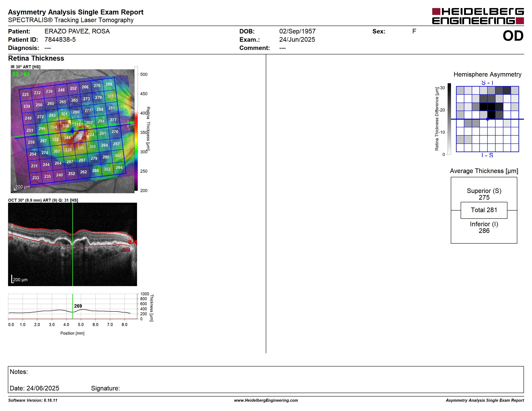The width and height of the screenshot is (532, 411).
Task: Open the www.HeidelbergEngineering.com link
Action: (266, 400)
